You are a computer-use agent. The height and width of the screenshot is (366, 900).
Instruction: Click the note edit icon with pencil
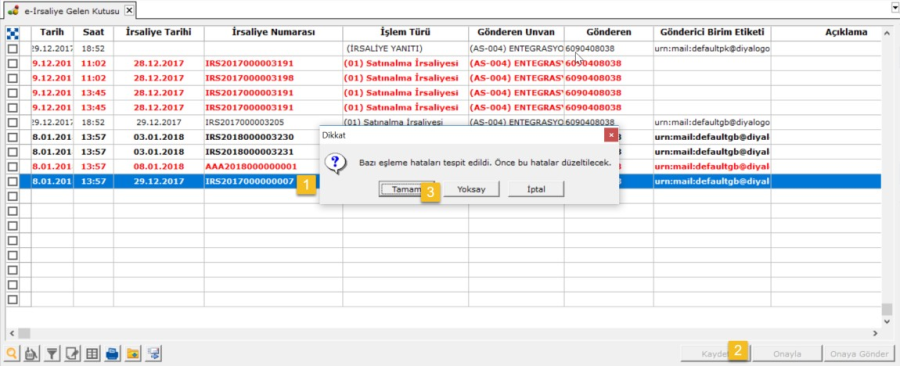coord(72,354)
